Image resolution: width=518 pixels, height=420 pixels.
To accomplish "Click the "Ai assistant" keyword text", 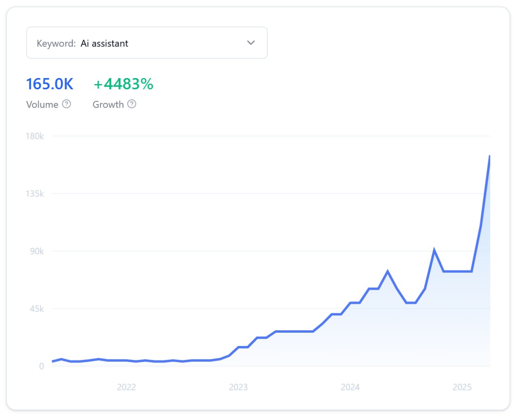I will 104,44.
